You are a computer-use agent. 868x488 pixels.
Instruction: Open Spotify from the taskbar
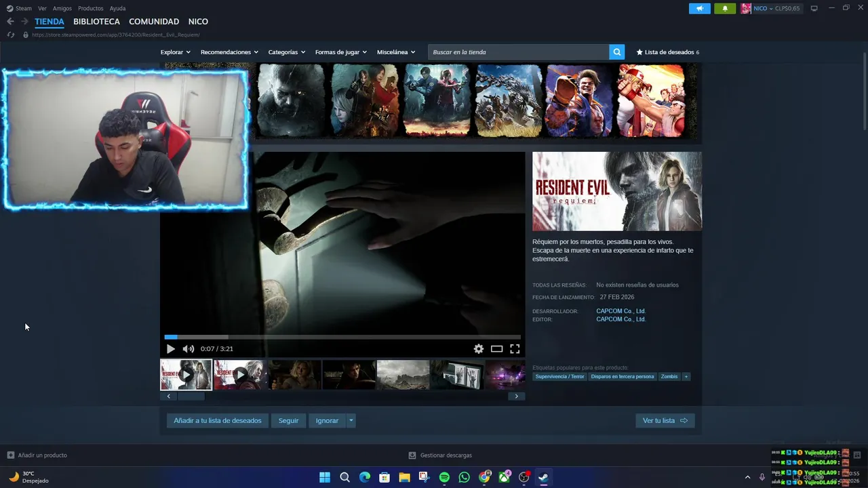coord(444,477)
